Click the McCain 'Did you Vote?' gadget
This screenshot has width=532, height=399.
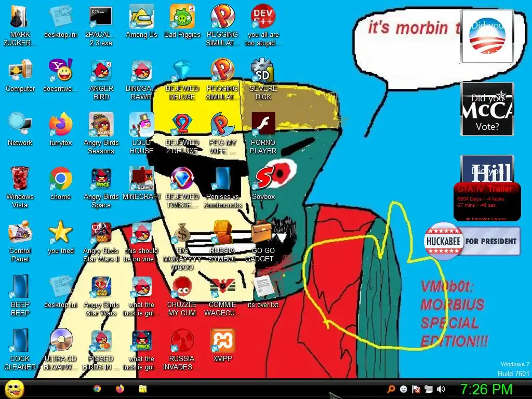(x=487, y=109)
